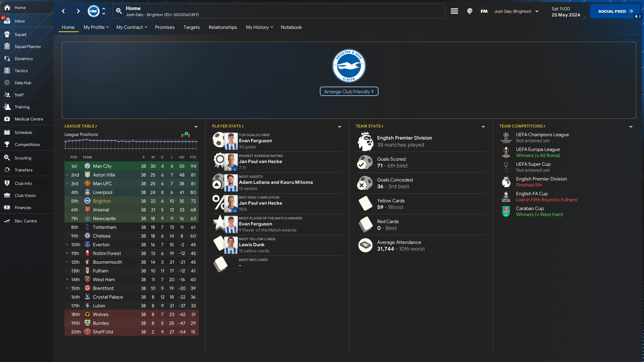Open Medical Centre icon

(x=7, y=119)
